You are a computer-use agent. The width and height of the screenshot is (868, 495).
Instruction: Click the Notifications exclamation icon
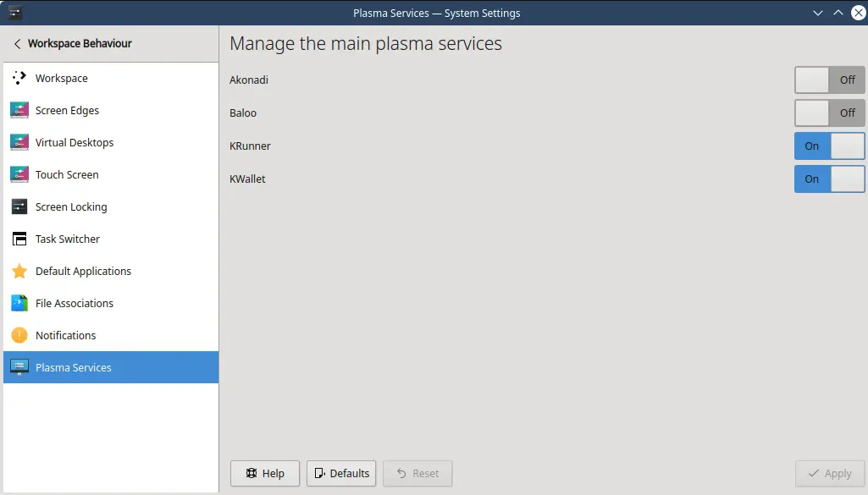pyautogui.click(x=19, y=335)
